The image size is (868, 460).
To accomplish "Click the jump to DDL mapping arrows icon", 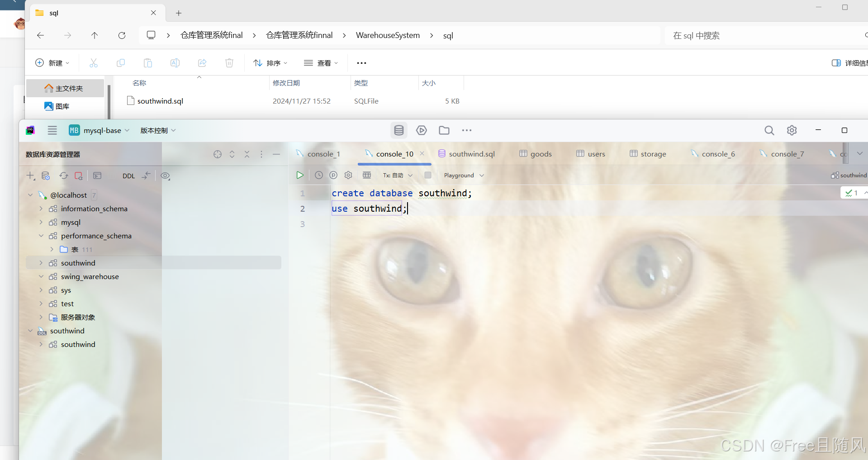I will [146, 175].
